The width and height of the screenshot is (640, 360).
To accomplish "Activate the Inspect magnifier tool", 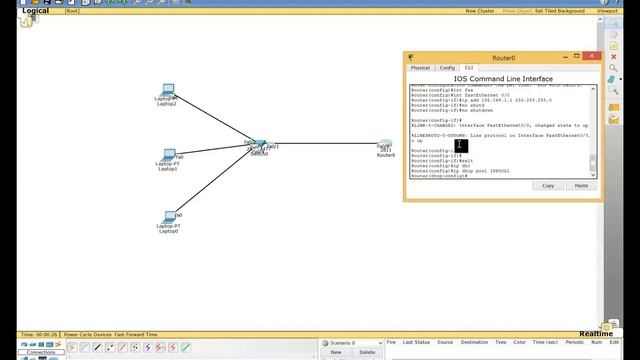I will click(x=613, y=68).
